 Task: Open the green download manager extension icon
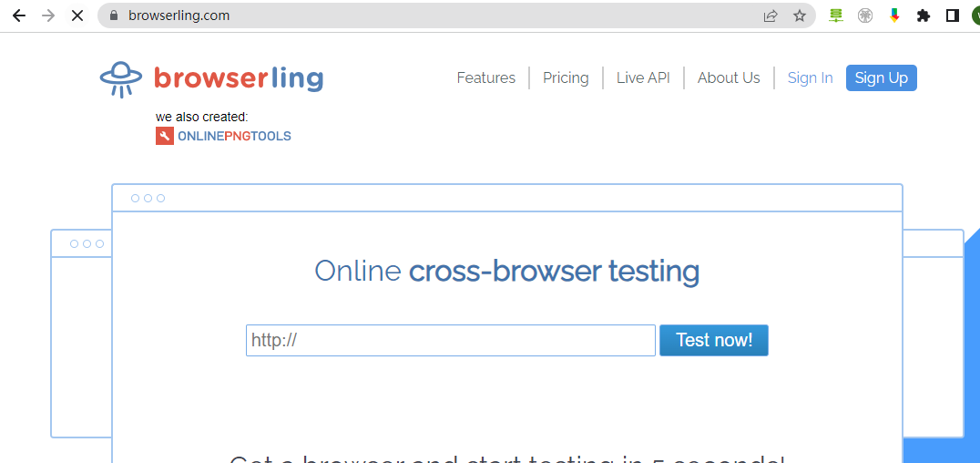click(835, 15)
